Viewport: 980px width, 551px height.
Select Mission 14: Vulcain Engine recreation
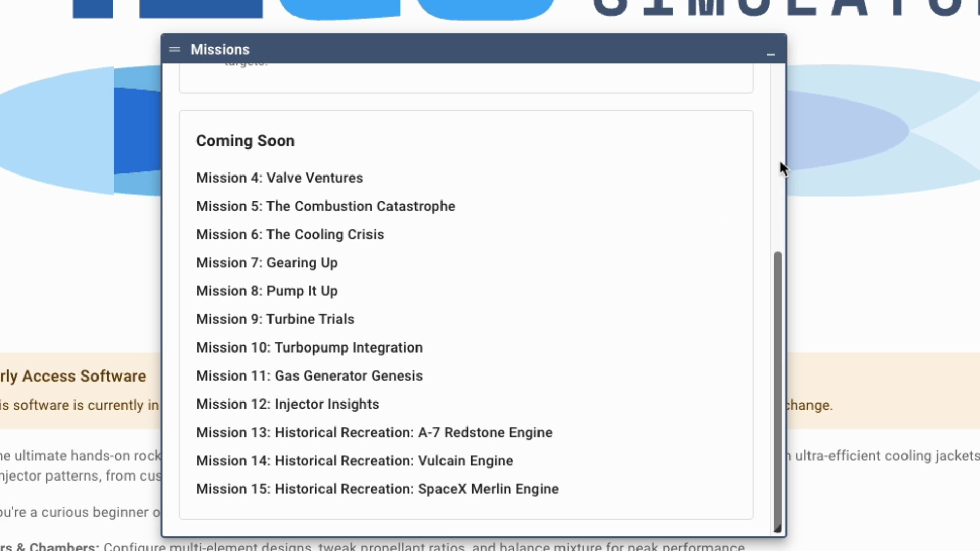pos(354,461)
